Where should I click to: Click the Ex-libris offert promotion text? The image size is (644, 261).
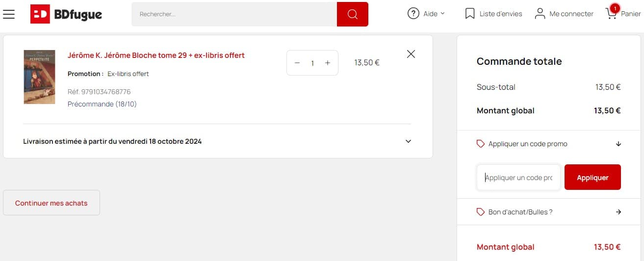(128, 74)
